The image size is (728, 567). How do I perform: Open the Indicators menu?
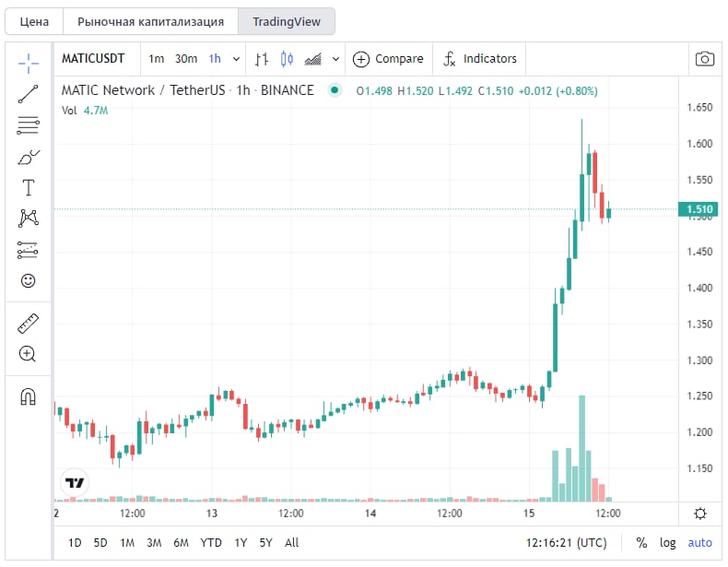click(479, 59)
